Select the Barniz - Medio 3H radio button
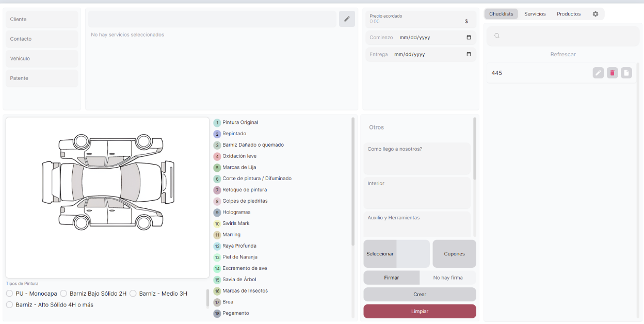This screenshot has height=324, width=644. click(x=133, y=294)
